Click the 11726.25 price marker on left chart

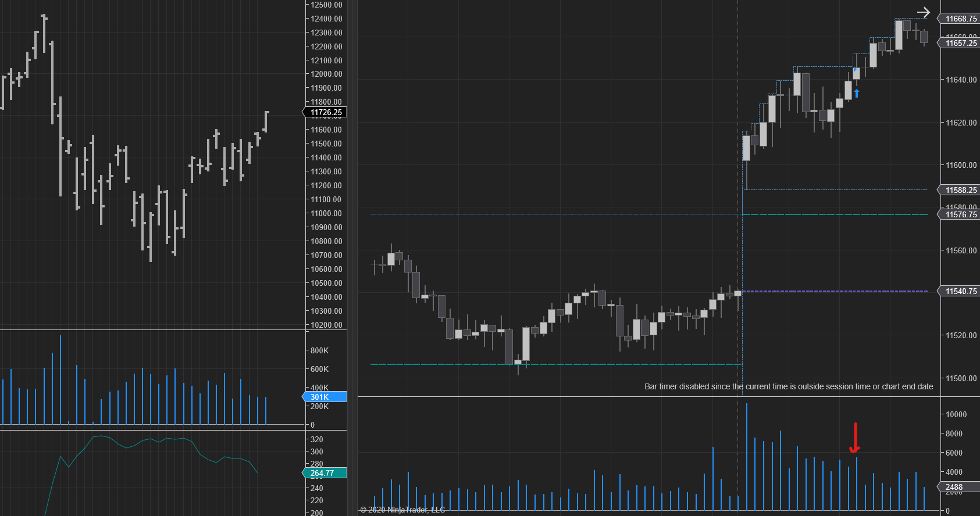coord(325,112)
